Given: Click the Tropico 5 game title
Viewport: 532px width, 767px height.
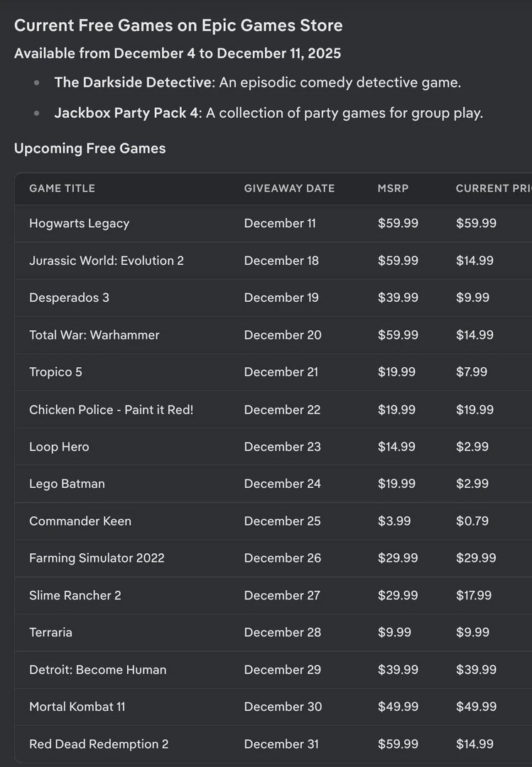Looking at the screenshot, I should (x=55, y=372).
